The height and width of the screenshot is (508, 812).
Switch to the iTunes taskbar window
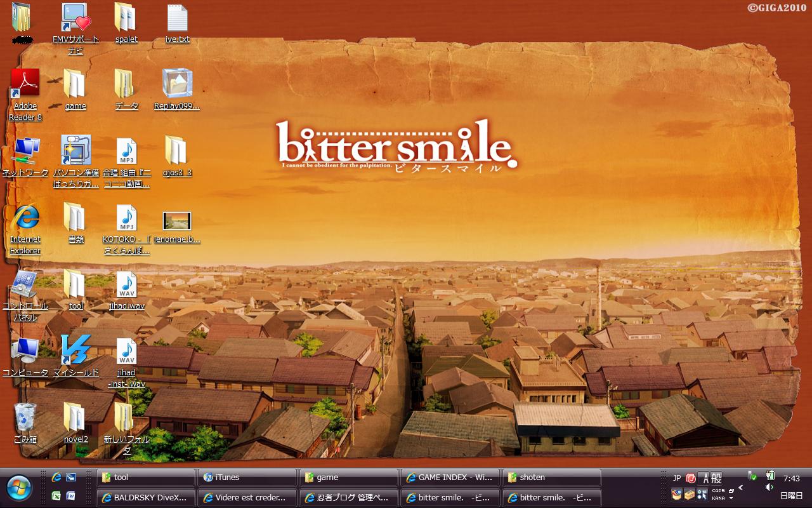point(247,478)
